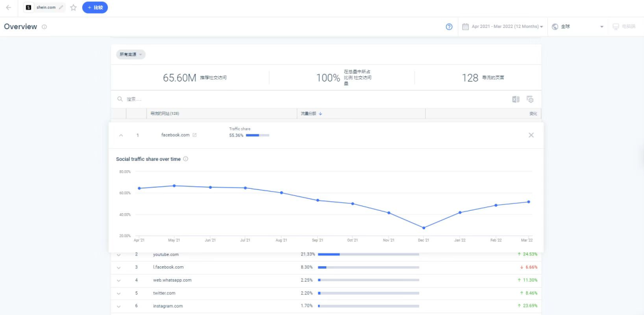Open the blue help question mark icon

[449, 27]
